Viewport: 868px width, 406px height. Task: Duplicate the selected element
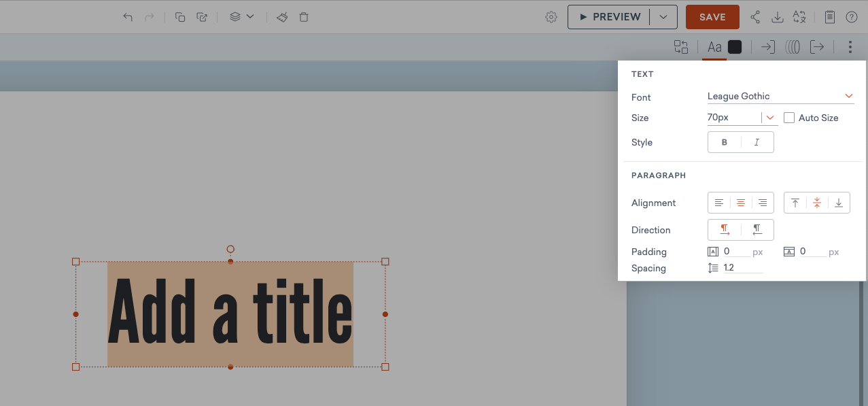(x=180, y=16)
